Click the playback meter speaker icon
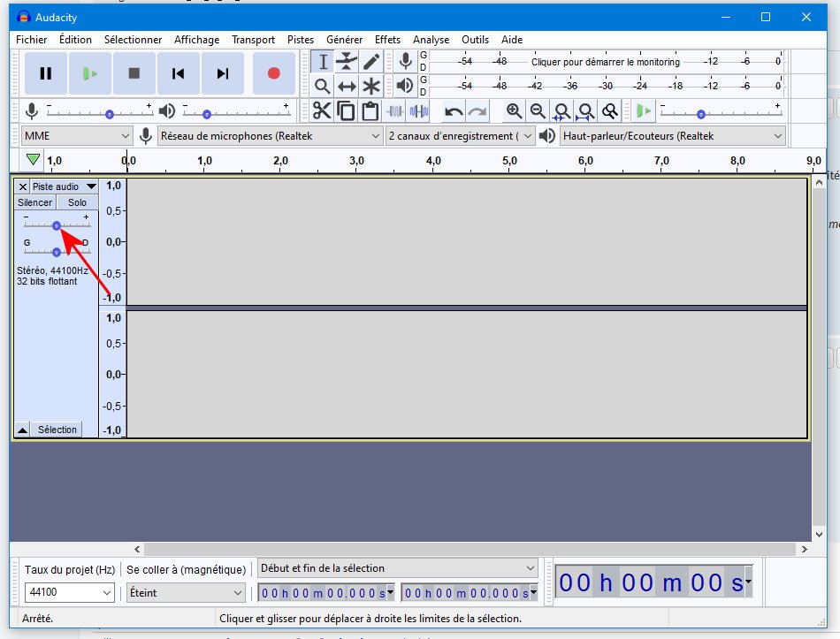840x639 pixels. (x=406, y=85)
